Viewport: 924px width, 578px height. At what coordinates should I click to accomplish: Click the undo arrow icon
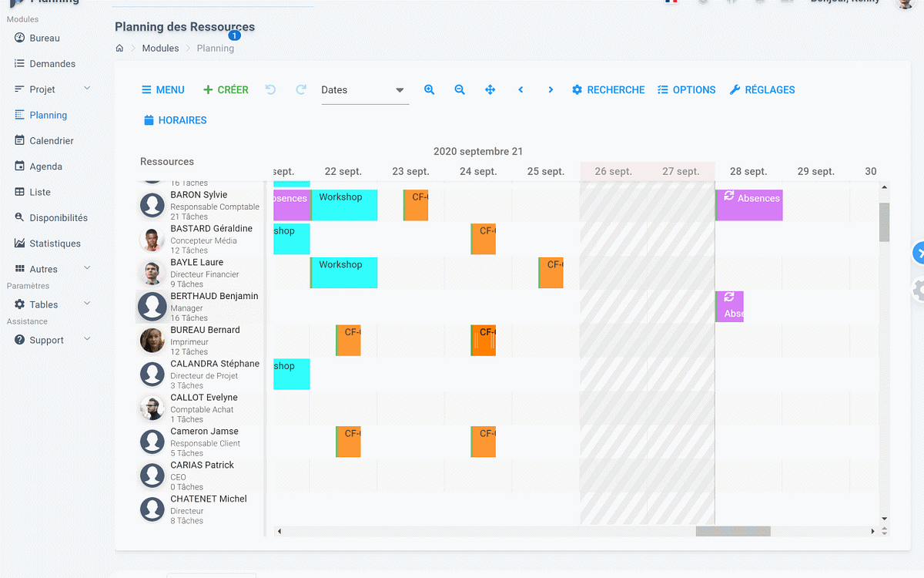coord(270,89)
